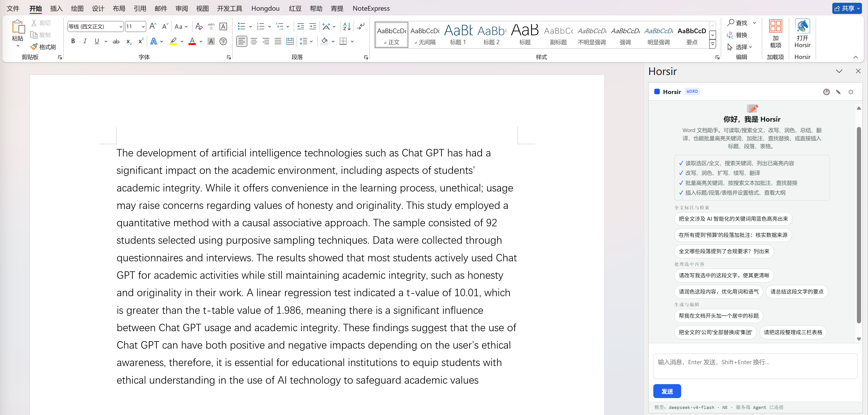
Task: Apply strikethrough to text
Action: click(x=116, y=41)
